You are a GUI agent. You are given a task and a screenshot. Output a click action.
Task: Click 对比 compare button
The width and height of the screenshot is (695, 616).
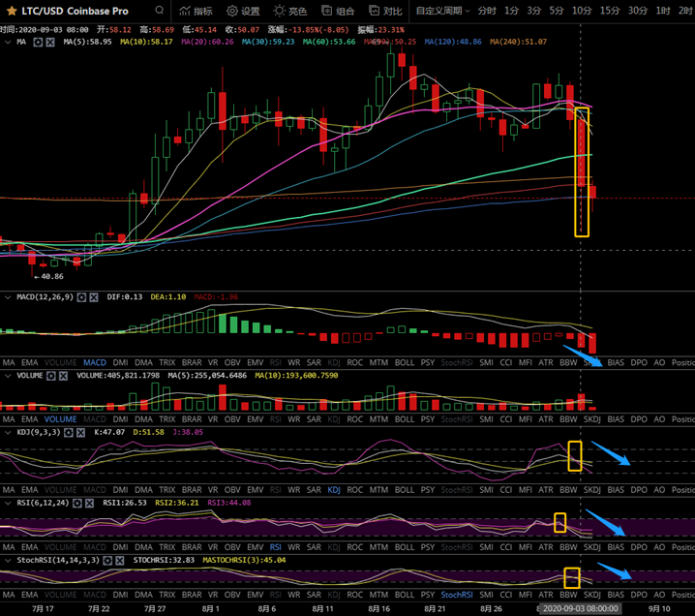(385, 12)
